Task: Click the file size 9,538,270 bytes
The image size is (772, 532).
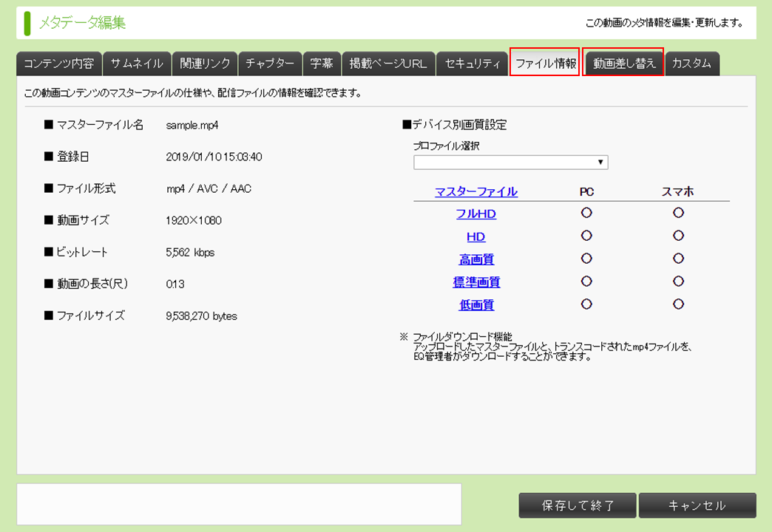Action: (201, 316)
